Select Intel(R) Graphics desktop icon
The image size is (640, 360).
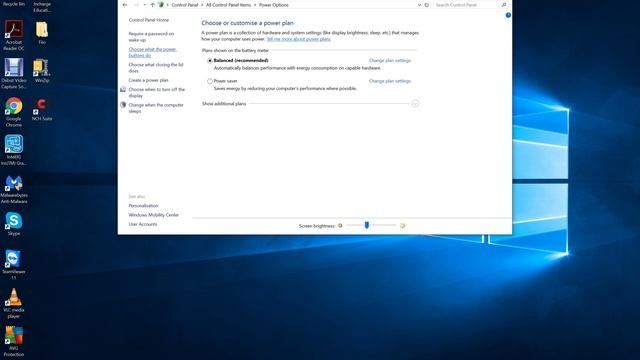pos(14,150)
